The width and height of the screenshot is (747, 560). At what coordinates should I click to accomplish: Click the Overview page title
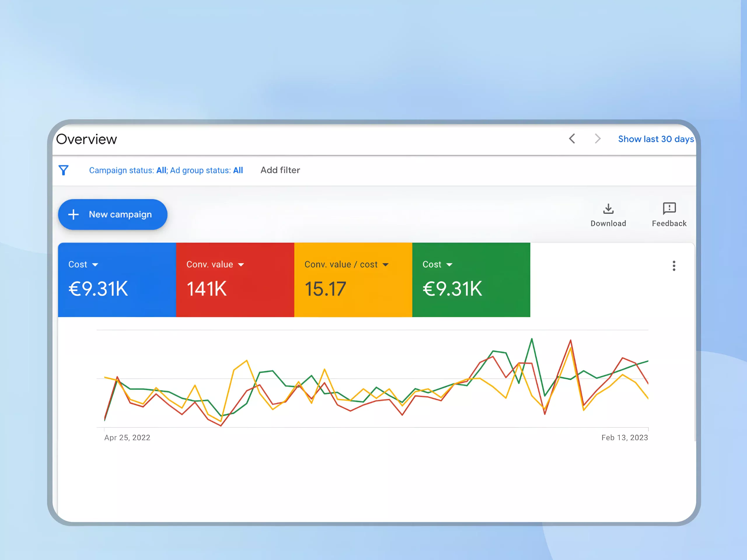click(86, 139)
